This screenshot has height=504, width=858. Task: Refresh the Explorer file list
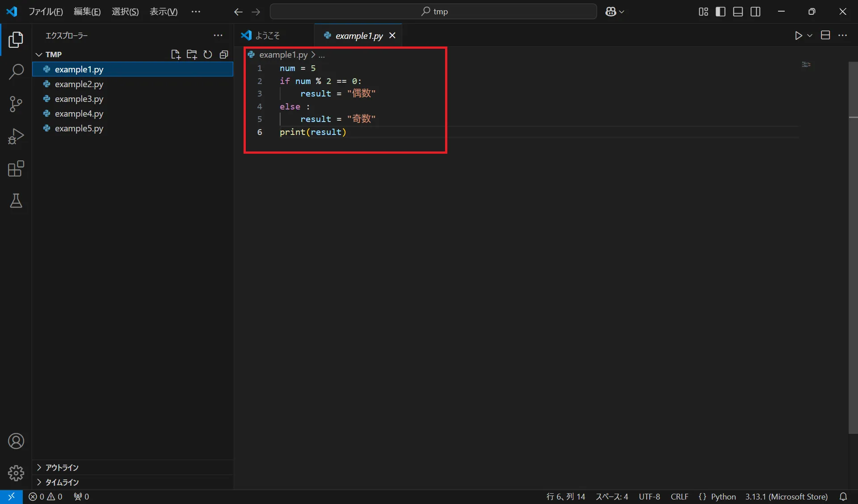coord(208,55)
